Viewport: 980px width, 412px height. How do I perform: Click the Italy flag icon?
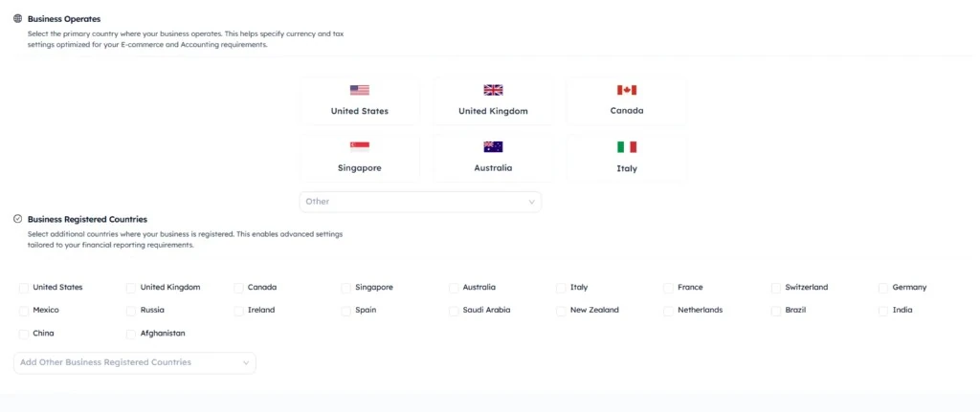point(626,146)
